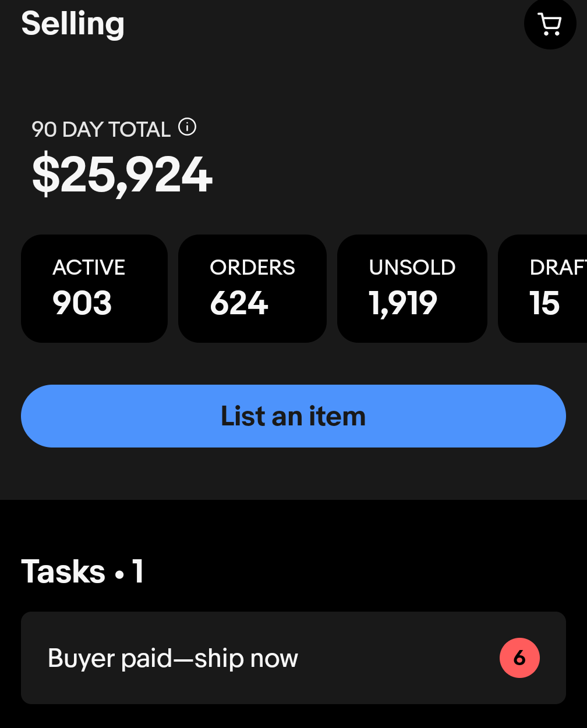Click the 90 DAY TOTAL label
Screen dimensions: 587x728
click(101, 129)
